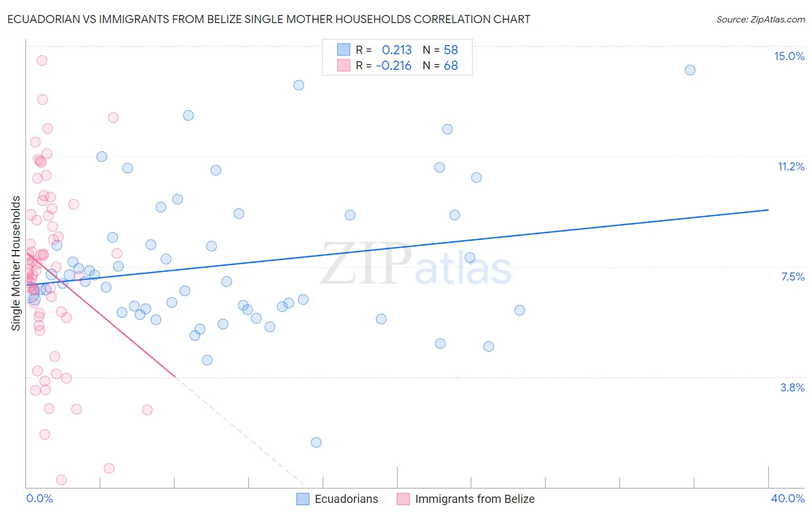The height and width of the screenshot is (515, 812).
Task: Select the Ecuadorians legend label
Action: pyautogui.click(x=347, y=499)
